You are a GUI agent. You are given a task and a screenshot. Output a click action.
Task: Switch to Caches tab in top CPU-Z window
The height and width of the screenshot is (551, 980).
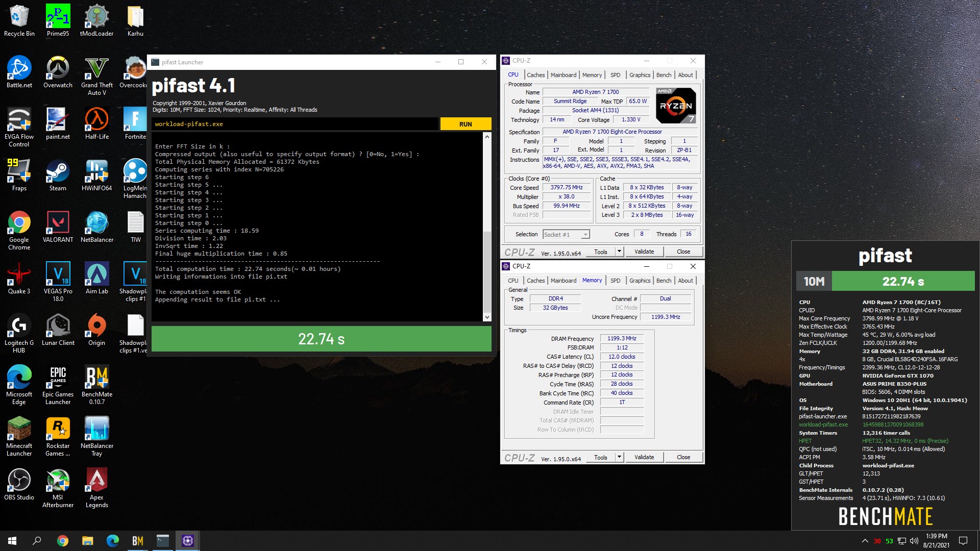(535, 75)
